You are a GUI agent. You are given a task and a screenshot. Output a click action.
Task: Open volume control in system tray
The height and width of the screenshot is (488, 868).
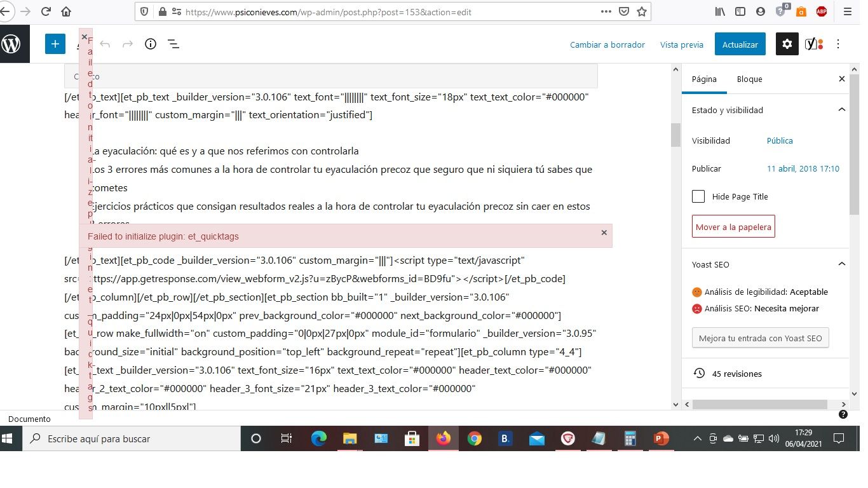point(774,438)
